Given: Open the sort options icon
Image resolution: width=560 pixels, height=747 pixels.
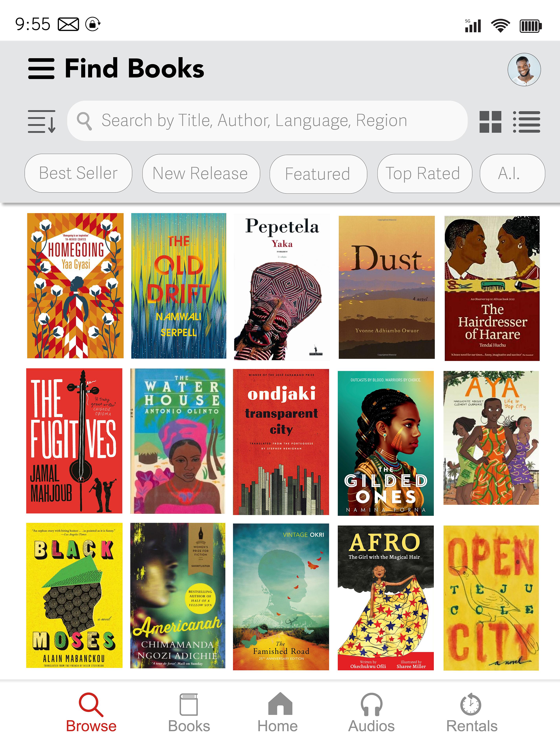Looking at the screenshot, I should (x=41, y=121).
